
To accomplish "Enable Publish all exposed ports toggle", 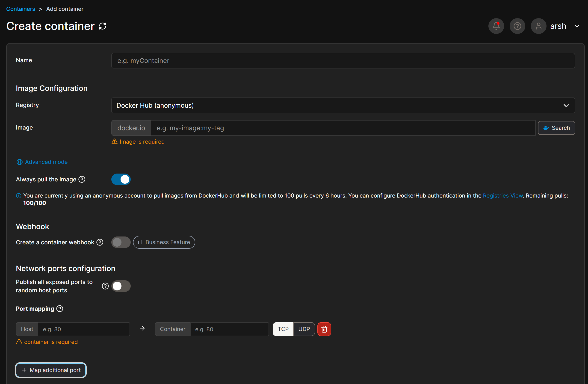I will (x=121, y=286).
